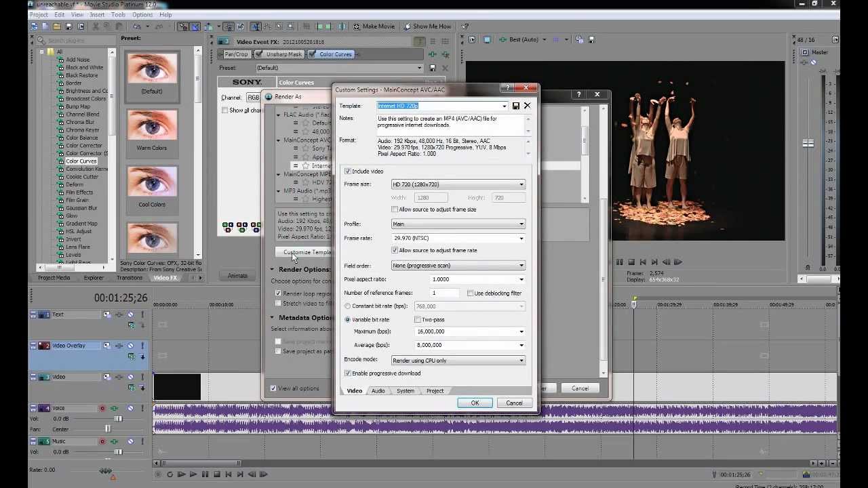The width and height of the screenshot is (868, 488).
Task: Pause the video preview playback
Action: tap(619, 262)
